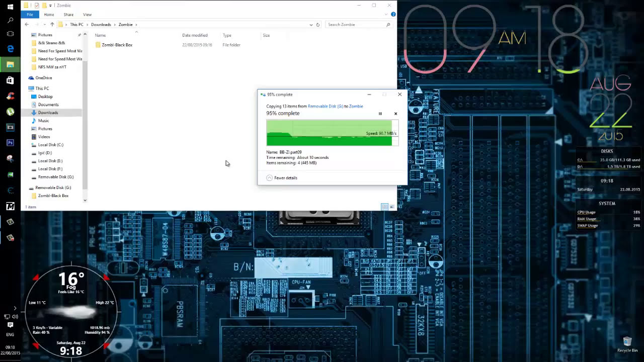Select Downloads in the address breadcrumb

coord(101,24)
